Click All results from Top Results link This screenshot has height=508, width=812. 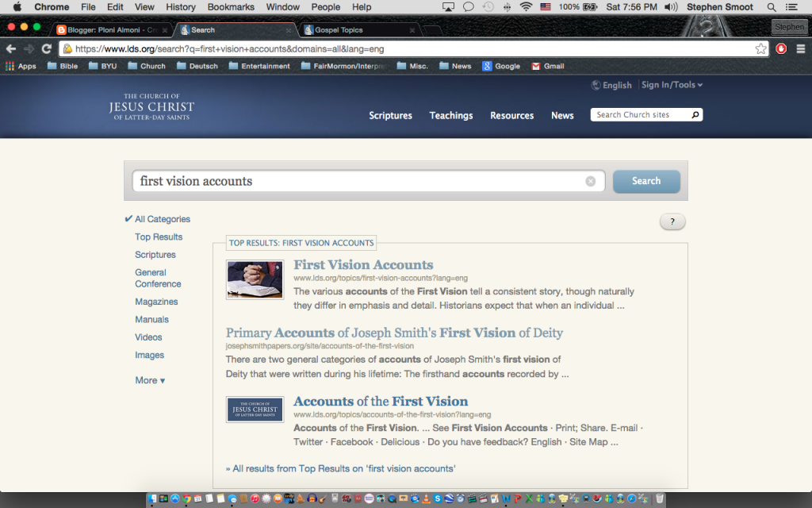341,468
